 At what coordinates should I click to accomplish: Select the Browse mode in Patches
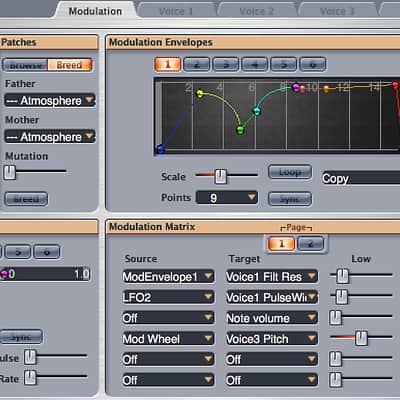25,65
